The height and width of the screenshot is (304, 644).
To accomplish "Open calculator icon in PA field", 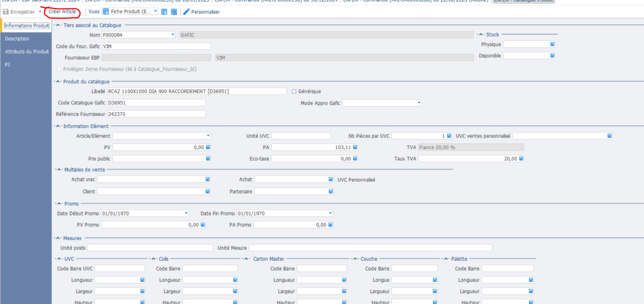I will click(x=355, y=148).
